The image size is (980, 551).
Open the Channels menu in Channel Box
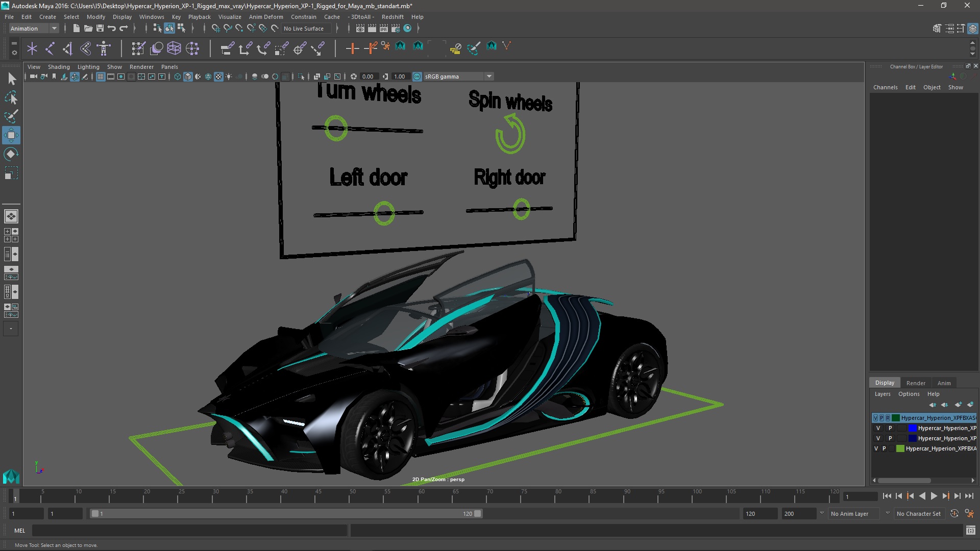(885, 87)
